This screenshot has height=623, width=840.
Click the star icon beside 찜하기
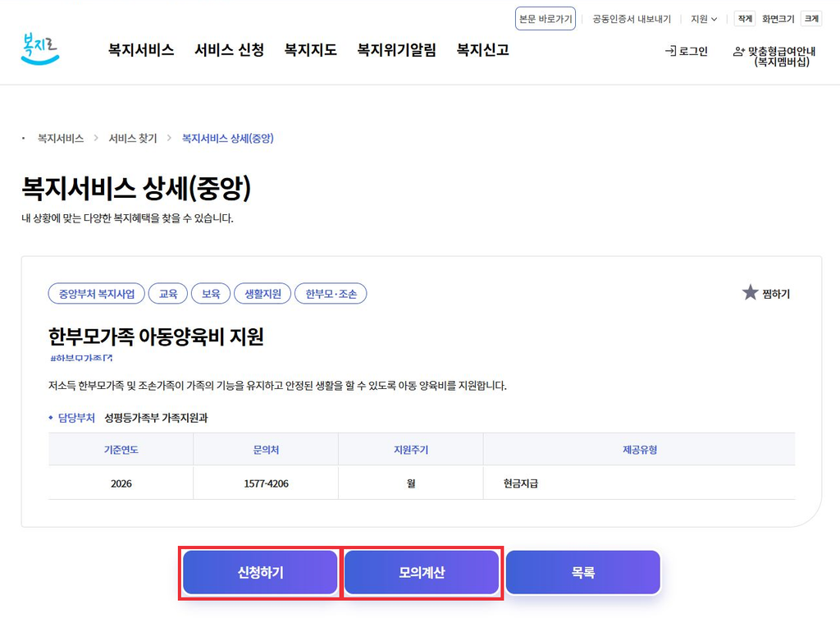coord(750,293)
